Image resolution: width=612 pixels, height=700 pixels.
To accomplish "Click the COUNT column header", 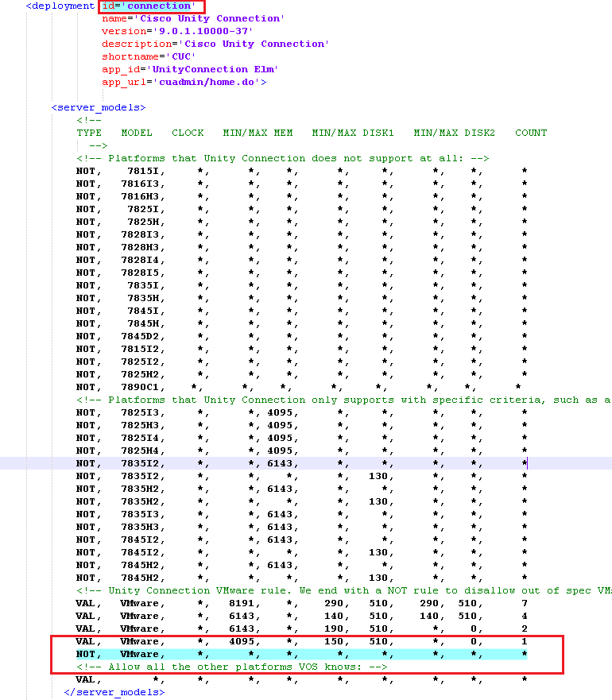I will pyautogui.click(x=531, y=133).
